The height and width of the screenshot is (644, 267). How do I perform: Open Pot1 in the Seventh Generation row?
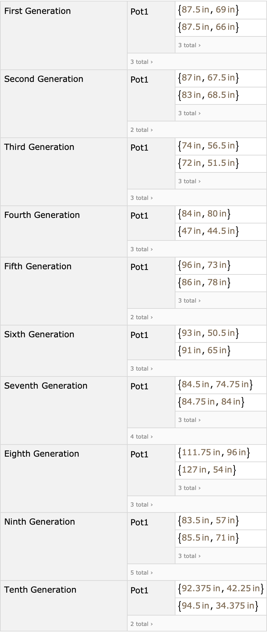tap(139, 387)
